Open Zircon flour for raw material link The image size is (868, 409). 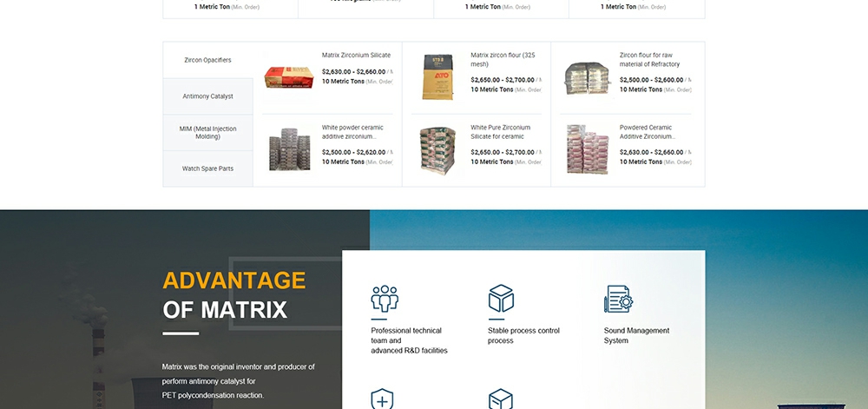coord(649,60)
